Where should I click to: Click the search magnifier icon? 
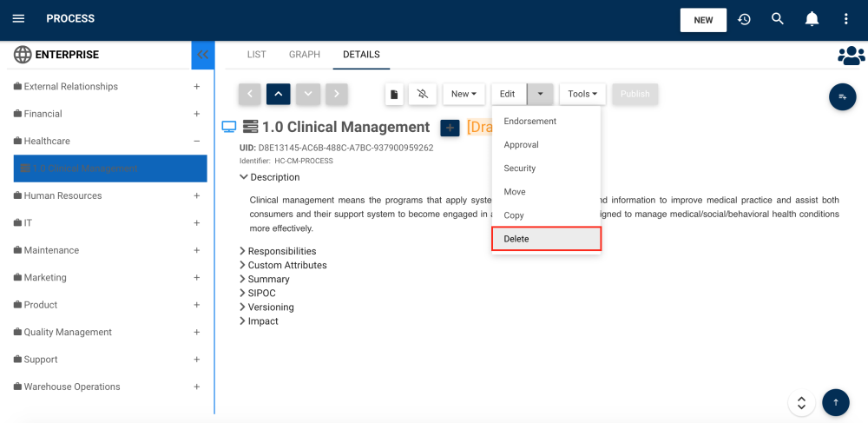778,19
